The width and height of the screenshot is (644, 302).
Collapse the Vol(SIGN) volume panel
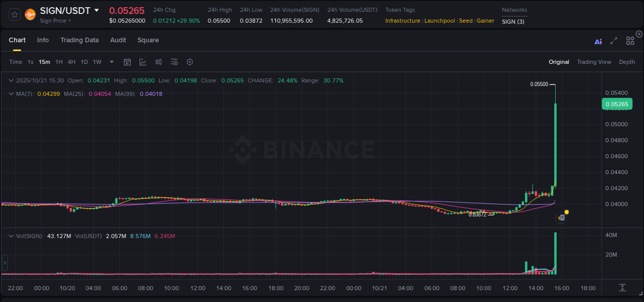pos(11,236)
